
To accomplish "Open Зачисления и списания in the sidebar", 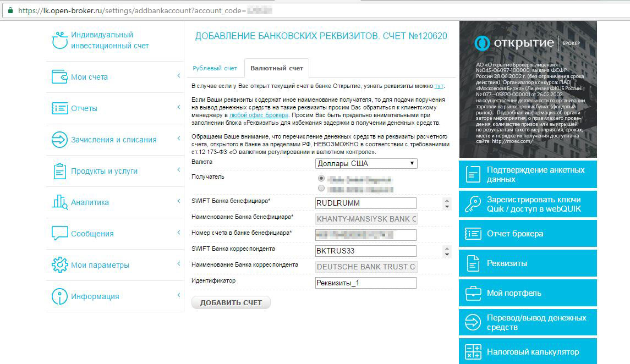I will click(114, 140).
